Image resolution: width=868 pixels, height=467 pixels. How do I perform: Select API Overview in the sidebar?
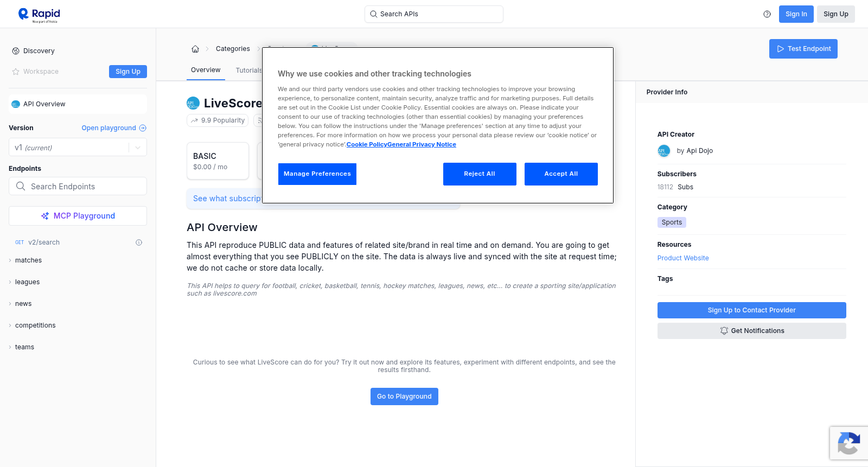(x=78, y=104)
